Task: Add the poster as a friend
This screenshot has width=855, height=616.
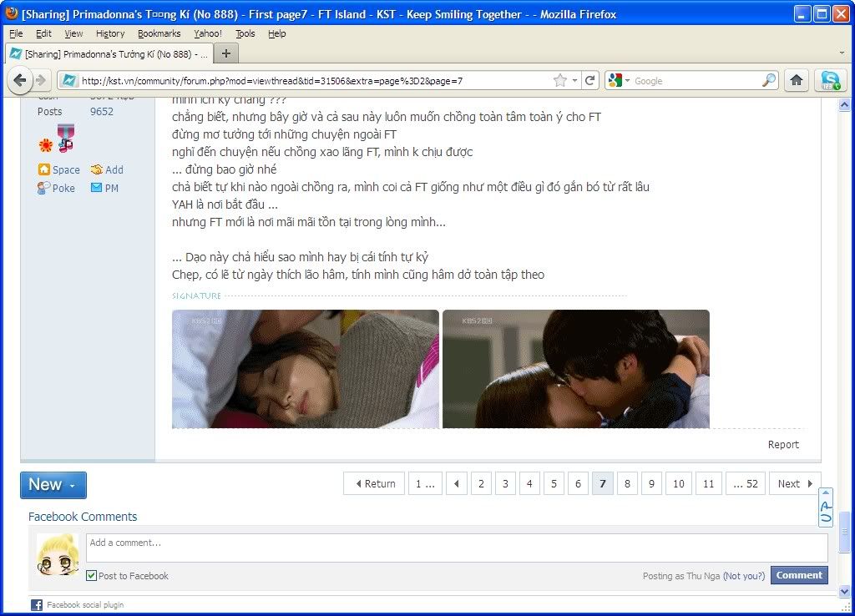Action: click(107, 169)
